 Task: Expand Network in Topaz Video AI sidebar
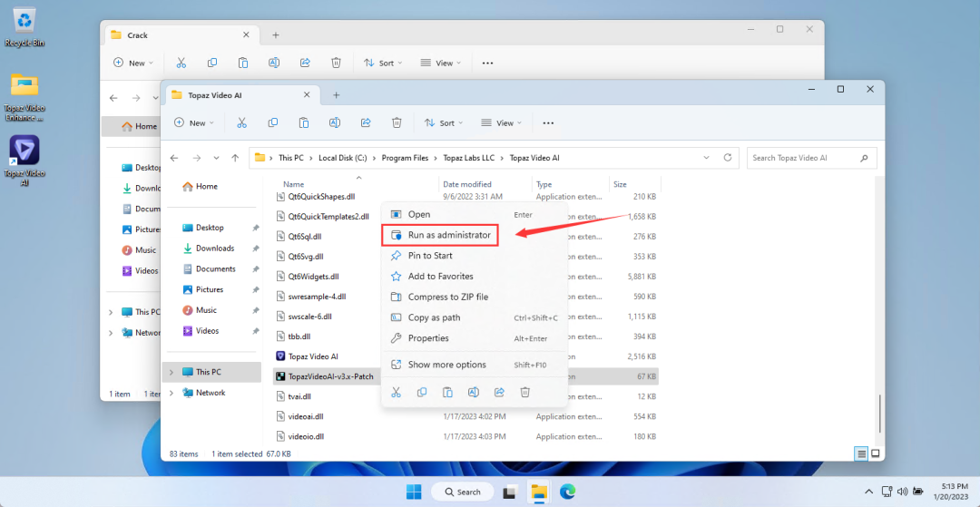(171, 393)
